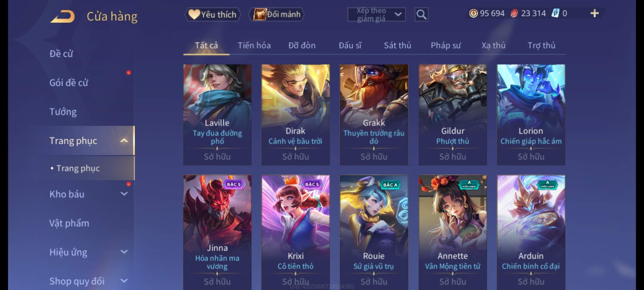Open Đổi mảnh fragment exchange chest
This screenshot has width=644, height=290.
(x=276, y=14)
